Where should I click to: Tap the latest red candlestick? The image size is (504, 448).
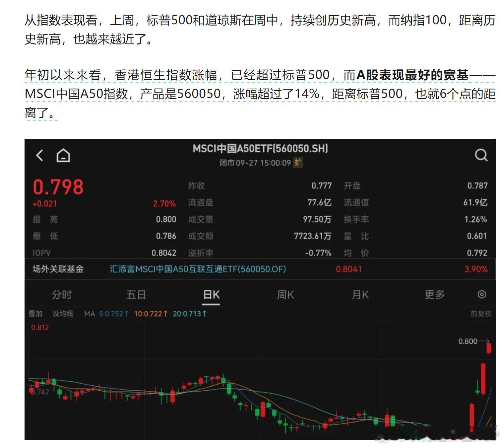point(489,348)
